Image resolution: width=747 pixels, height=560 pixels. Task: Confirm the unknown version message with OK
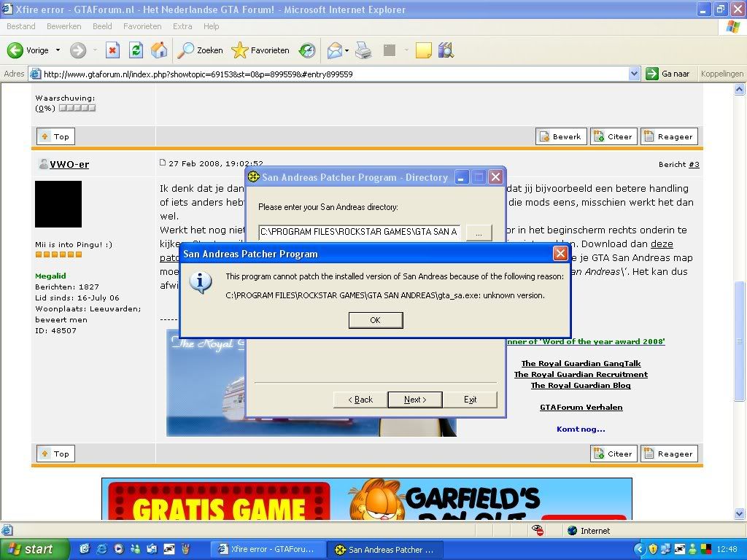(x=376, y=320)
